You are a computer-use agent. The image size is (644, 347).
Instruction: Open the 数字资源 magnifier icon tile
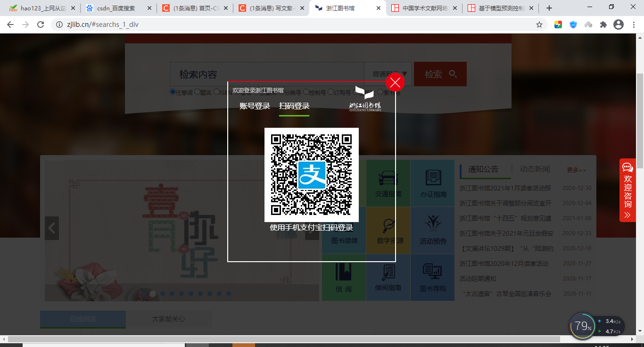pyautogui.click(x=388, y=230)
